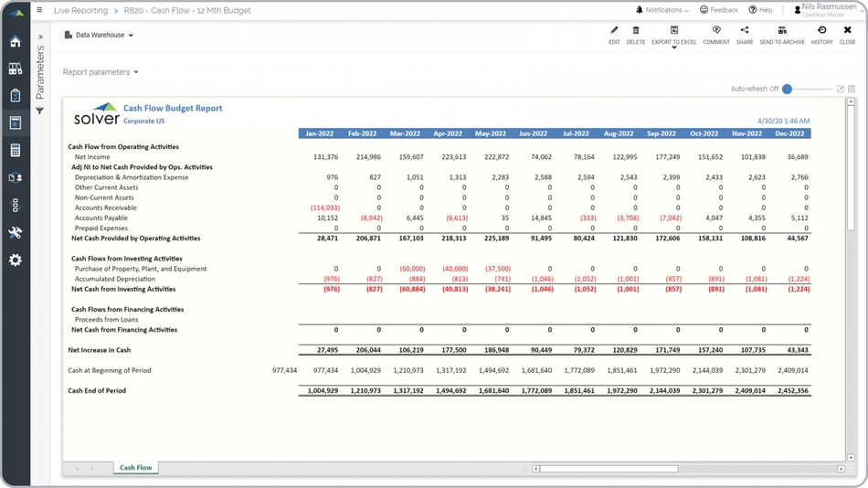The height and width of the screenshot is (488, 868).
Task: Open the Home icon in sidebar
Action: click(15, 42)
